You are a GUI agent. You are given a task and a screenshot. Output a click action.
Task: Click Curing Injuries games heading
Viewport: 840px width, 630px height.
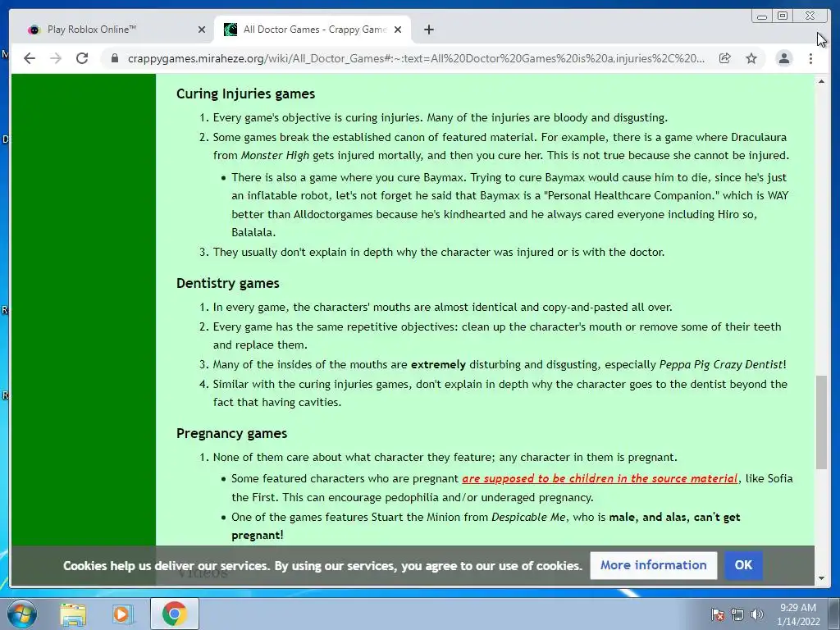246,94
